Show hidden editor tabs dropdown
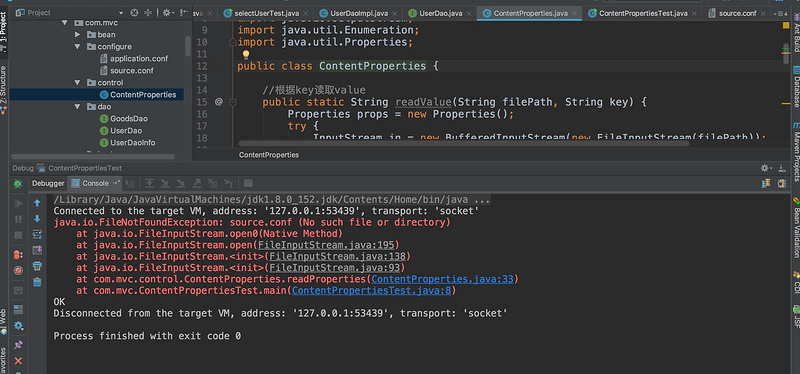Viewport: 800px width, 374px height. click(781, 13)
